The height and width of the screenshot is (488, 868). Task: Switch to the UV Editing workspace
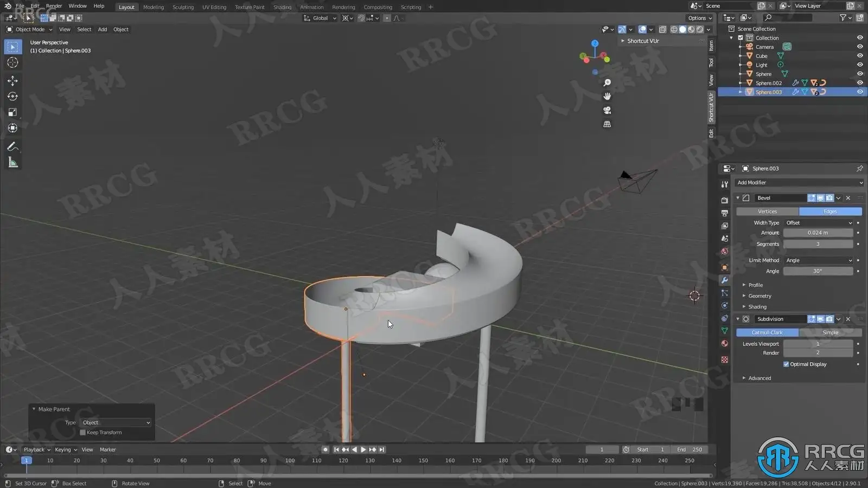click(214, 7)
